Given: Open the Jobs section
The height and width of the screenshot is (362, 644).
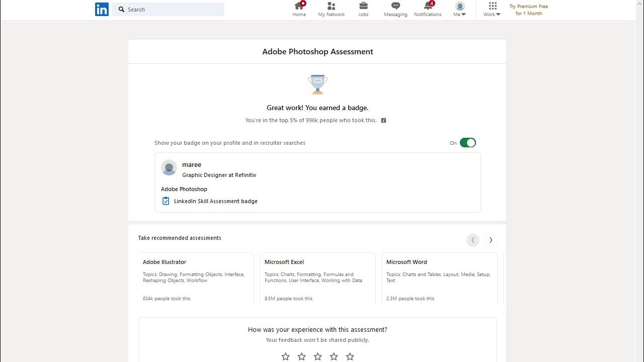Looking at the screenshot, I should pyautogui.click(x=363, y=10).
